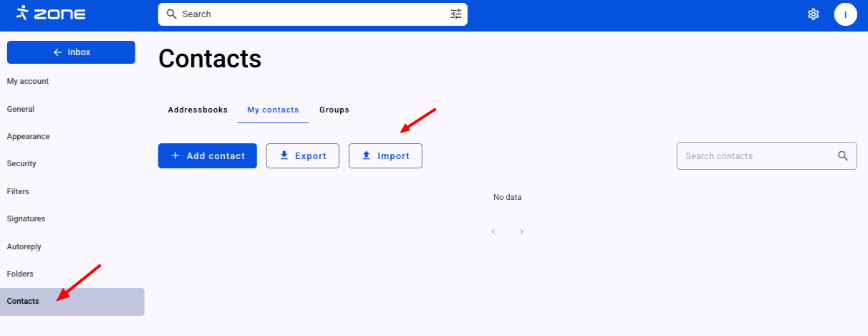868x336 pixels.
Task: Open search filter options icon
Action: (456, 14)
